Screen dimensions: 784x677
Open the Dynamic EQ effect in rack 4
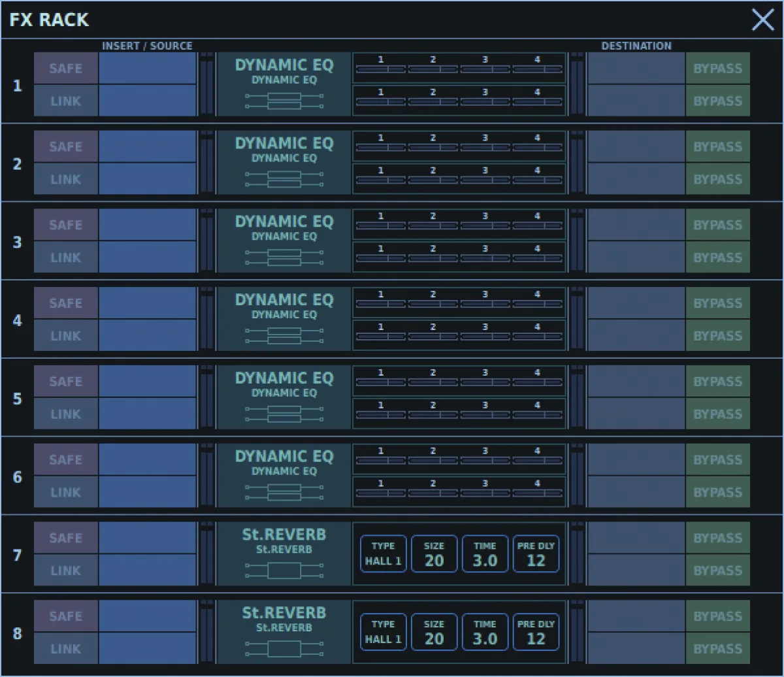[284, 319]
